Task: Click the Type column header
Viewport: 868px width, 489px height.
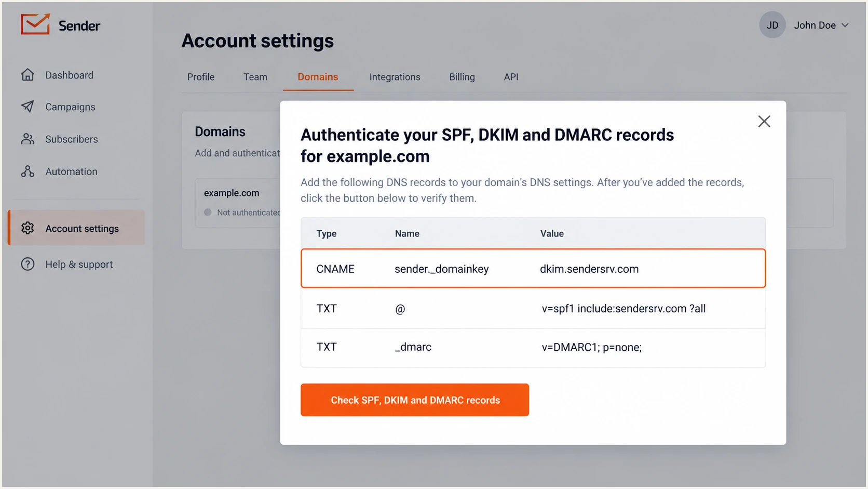Action: click(327, 234)
